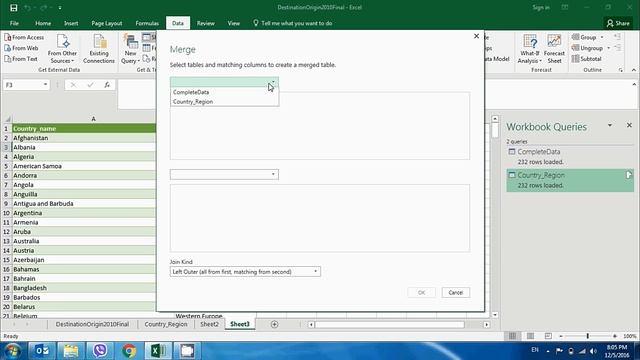Click the Redo icon in Quick Access

point(44,8)
